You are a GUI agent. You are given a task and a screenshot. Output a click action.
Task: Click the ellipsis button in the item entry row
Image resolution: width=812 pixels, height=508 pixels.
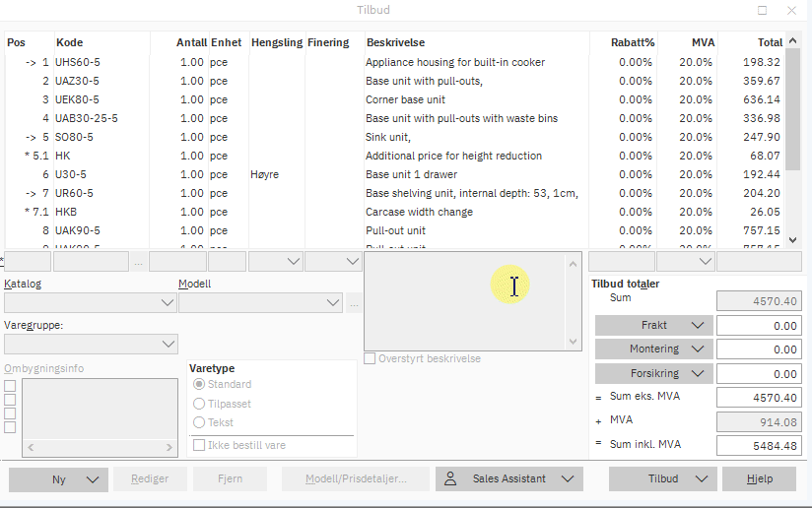click(139, 262)
